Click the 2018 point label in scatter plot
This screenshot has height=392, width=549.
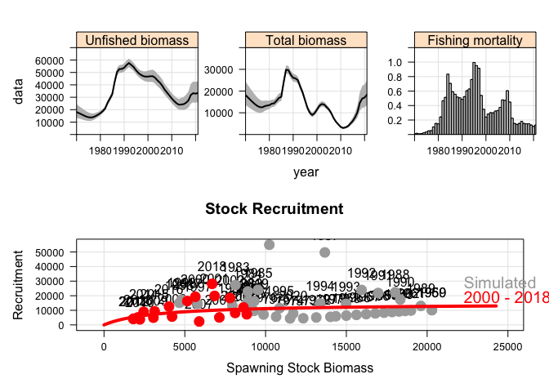point(212,267)
